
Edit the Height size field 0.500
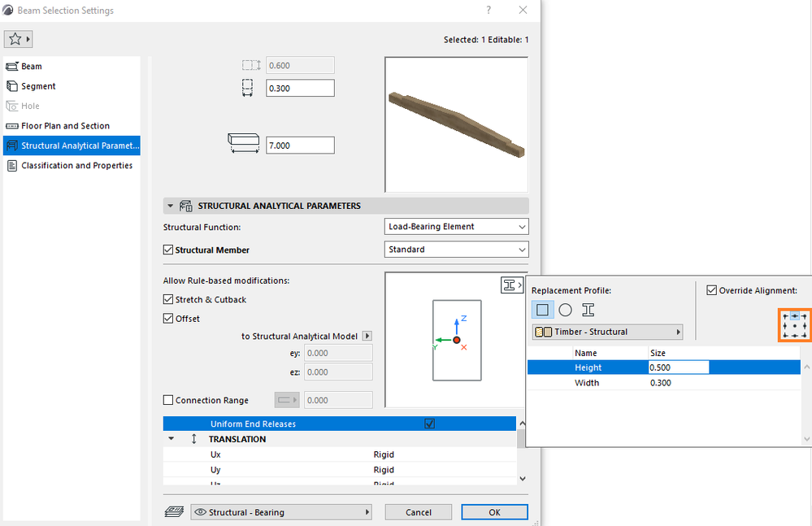[679, 367]
